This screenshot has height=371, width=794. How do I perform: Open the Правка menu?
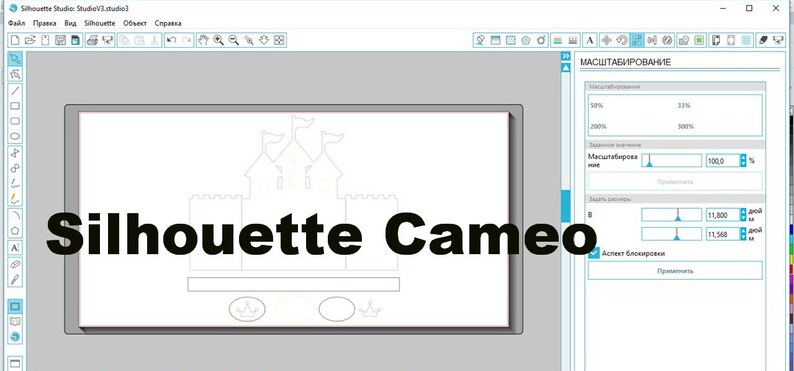[45, 23]
